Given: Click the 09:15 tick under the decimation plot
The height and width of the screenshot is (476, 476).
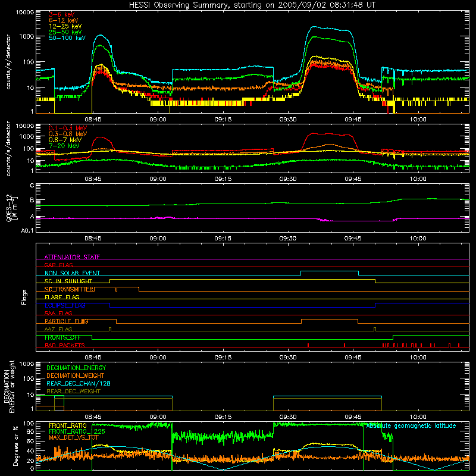Looking at the screenshot, I should pyautogui.click(x=223, y=417).
